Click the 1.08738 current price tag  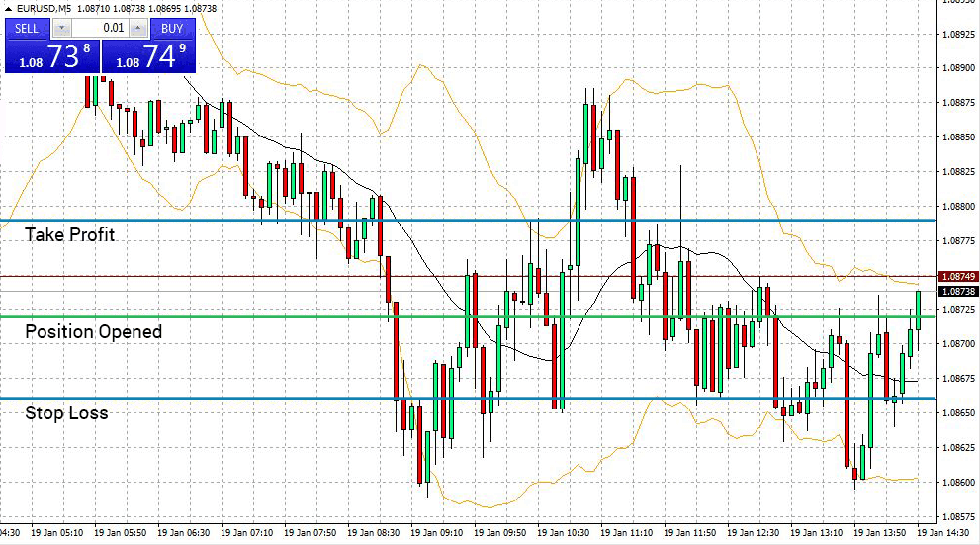click(x=958, y=293)
